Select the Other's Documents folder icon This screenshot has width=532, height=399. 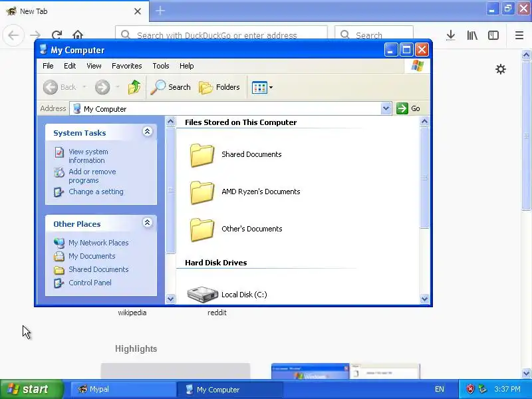[202, 229]
